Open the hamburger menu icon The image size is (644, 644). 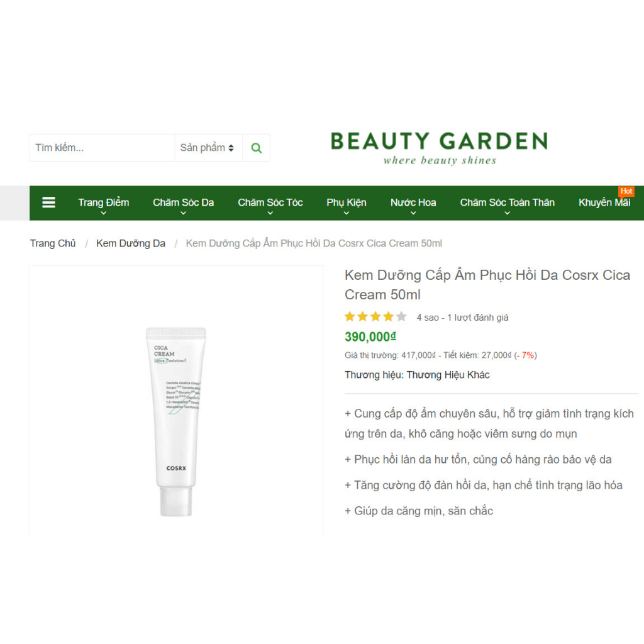[48, 203]
